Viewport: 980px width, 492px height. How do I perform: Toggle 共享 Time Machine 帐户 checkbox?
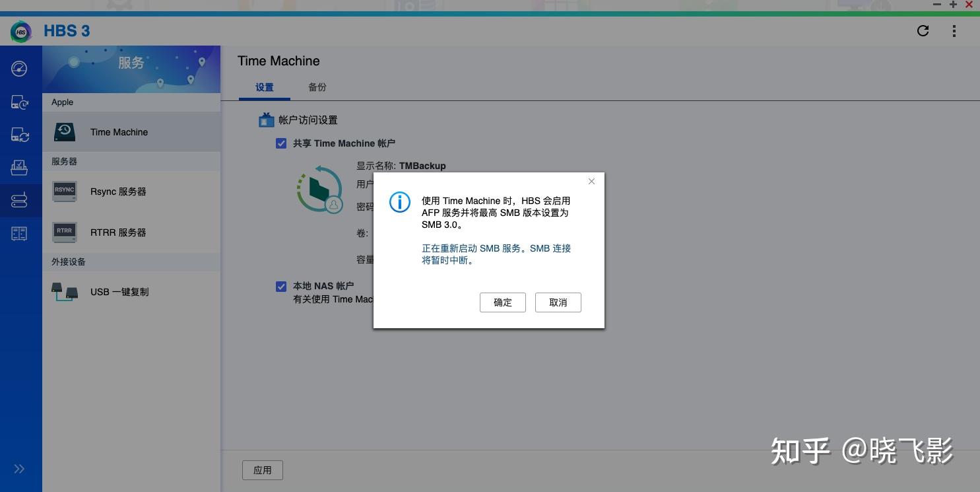pos(281,143)
